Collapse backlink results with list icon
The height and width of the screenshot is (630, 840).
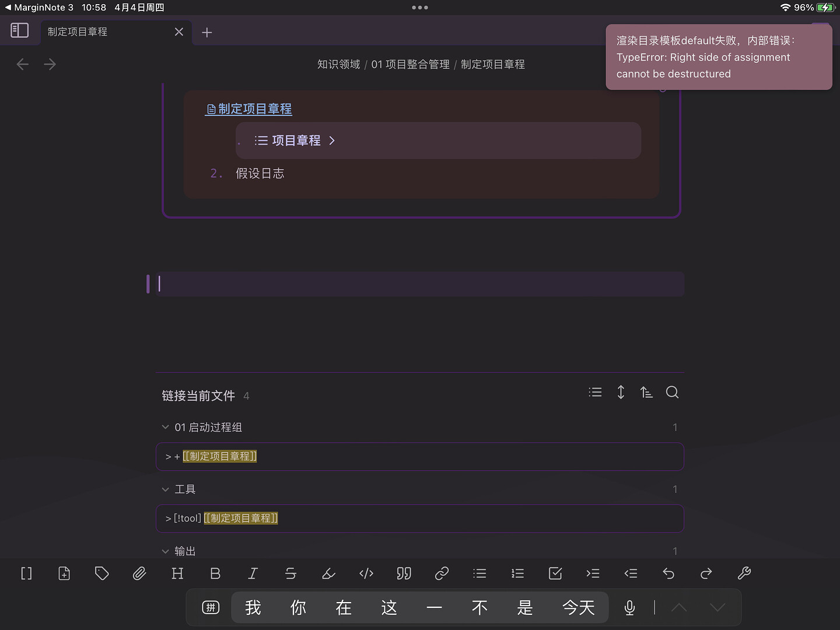pos(595,392)
